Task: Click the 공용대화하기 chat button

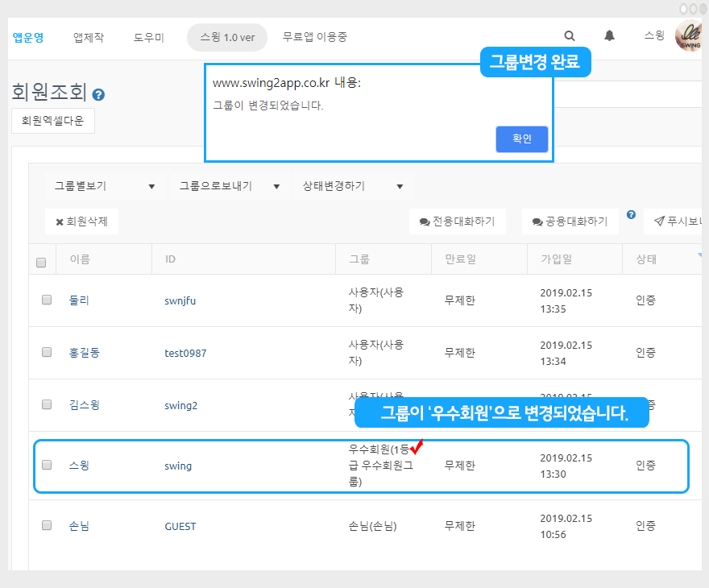Action: (570, 222)
